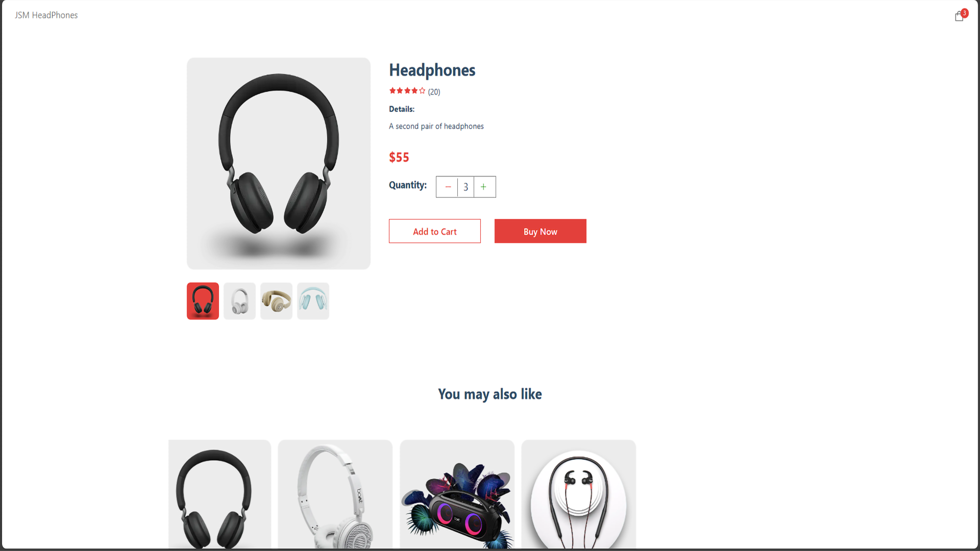
Task: Go to JSM HeadPhones home link
Action: click(x=46, y=15)
